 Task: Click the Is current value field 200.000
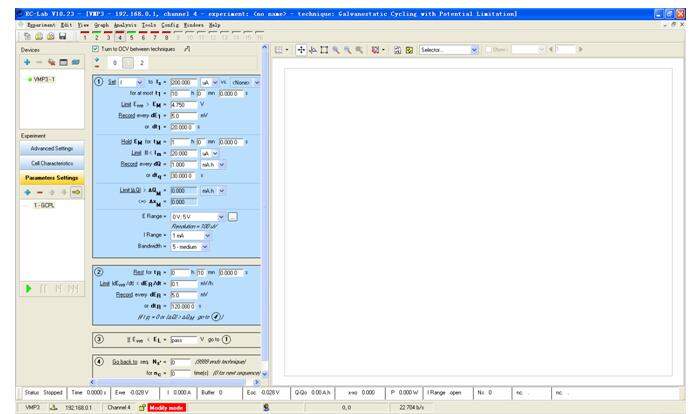(x=184, y=82)
